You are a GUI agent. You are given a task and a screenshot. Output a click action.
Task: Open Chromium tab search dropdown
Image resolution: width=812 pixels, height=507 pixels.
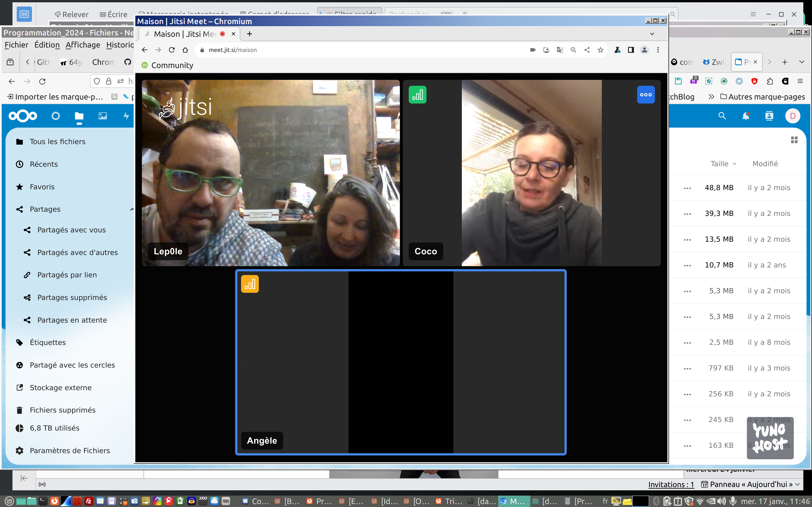652,34
